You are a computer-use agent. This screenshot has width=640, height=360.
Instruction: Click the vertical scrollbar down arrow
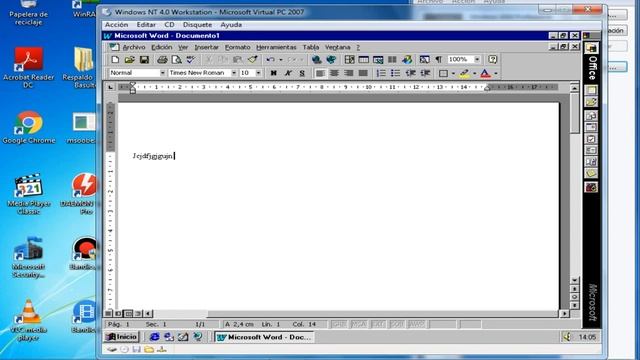(x=574, y=280)
